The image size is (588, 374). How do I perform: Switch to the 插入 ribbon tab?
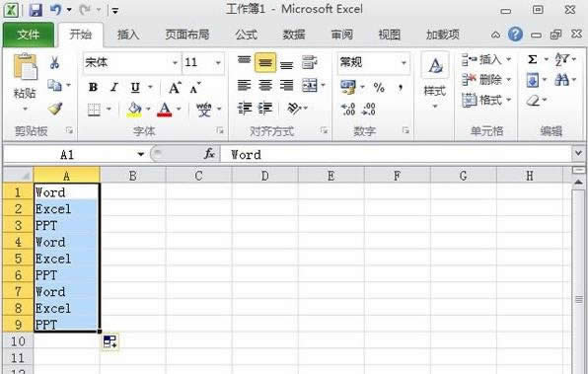(128, 35)
